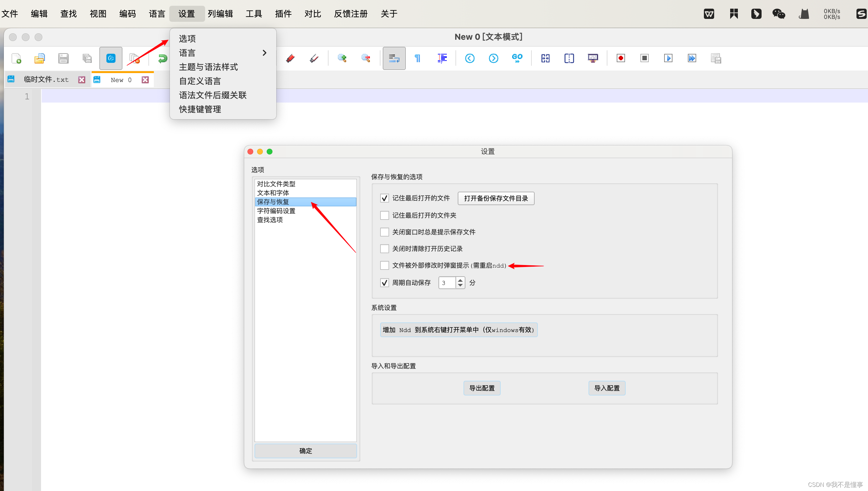This screenshot has height=491, width=868.
Task: Enable 关闭窗口时总是提示保存文件 checkbox
Action: pyautogui.click(x=384, y=232)
